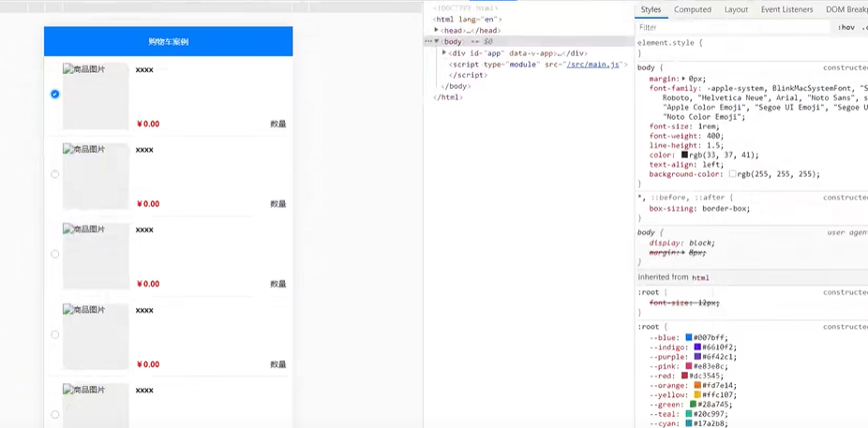868x428 pixels.
Task: Click the html link after Inherited from
Action: click(700, 277)
